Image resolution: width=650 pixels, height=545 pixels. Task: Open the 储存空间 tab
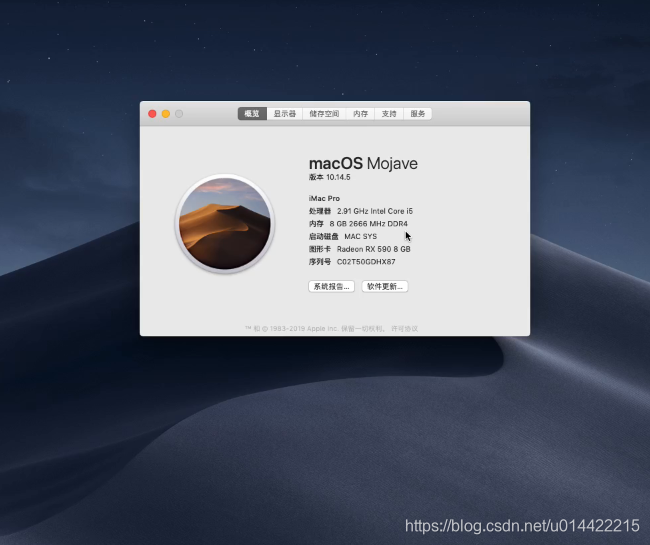pos(324,114)
